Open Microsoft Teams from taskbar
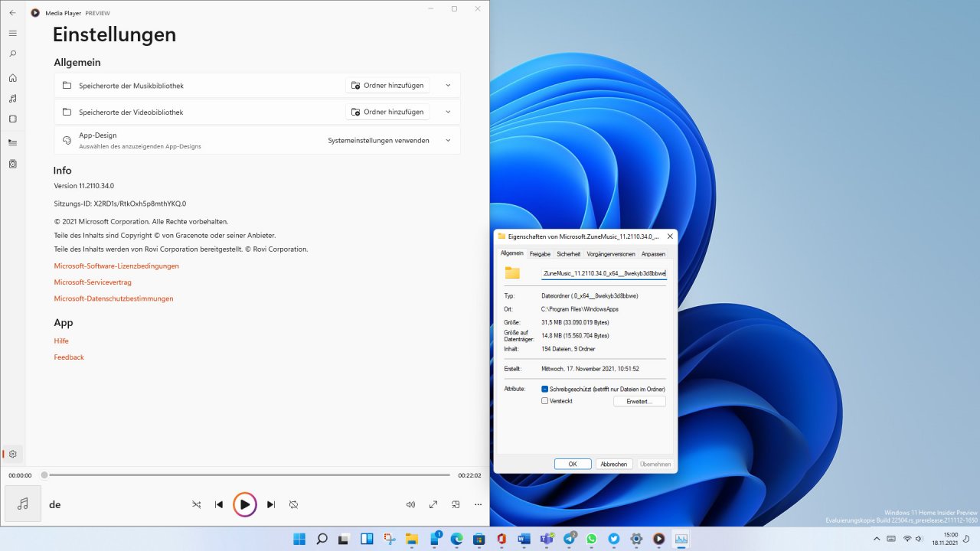The image size is (980, 551). point(547,539)
